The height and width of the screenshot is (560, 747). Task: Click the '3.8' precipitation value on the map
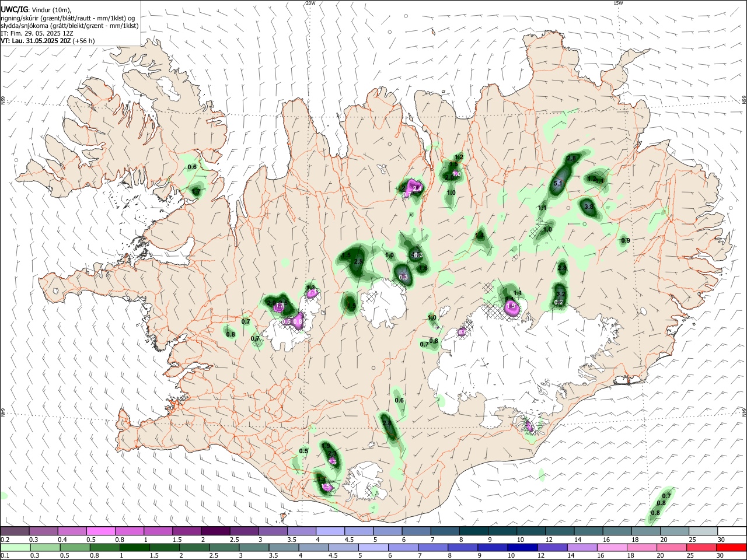tap(589, 206)
